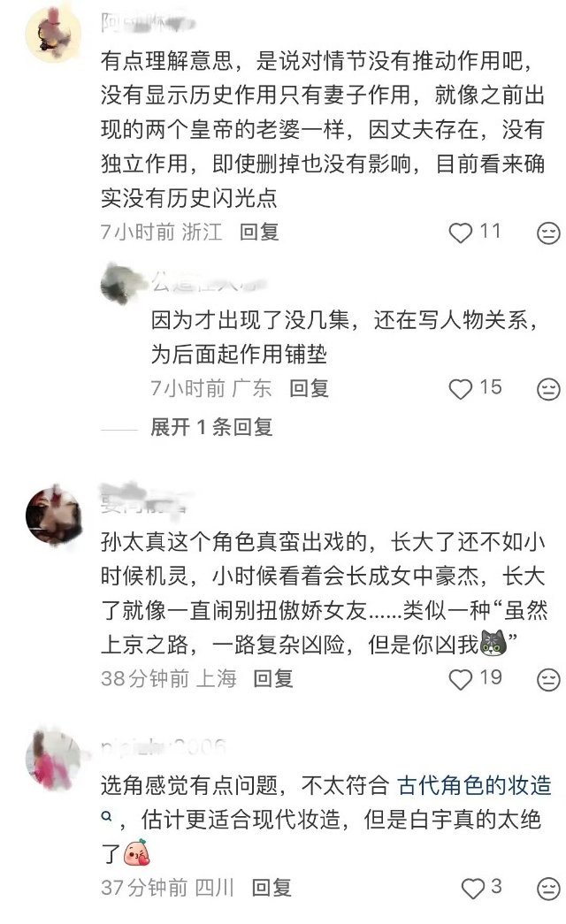Screen dimensions: 566x924
Task: Tap dislike face beside the 19-like comment
Action: [548, 679]
